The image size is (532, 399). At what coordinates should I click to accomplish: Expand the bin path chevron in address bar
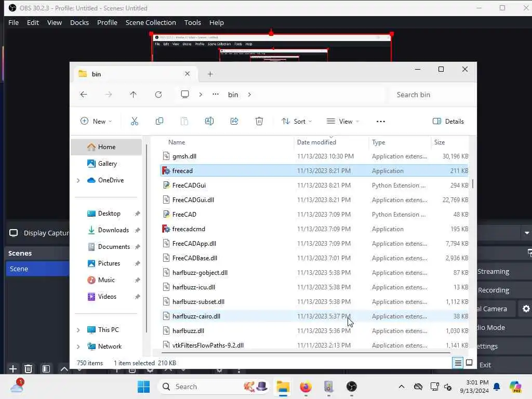pyautogui.click(x=249, y=95)
